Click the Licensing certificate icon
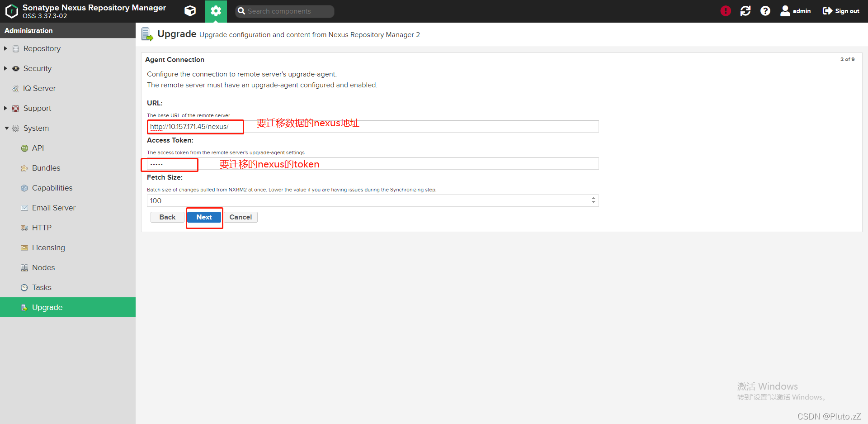The height and width of the screenshot is (424, 868). click(24, 248)
